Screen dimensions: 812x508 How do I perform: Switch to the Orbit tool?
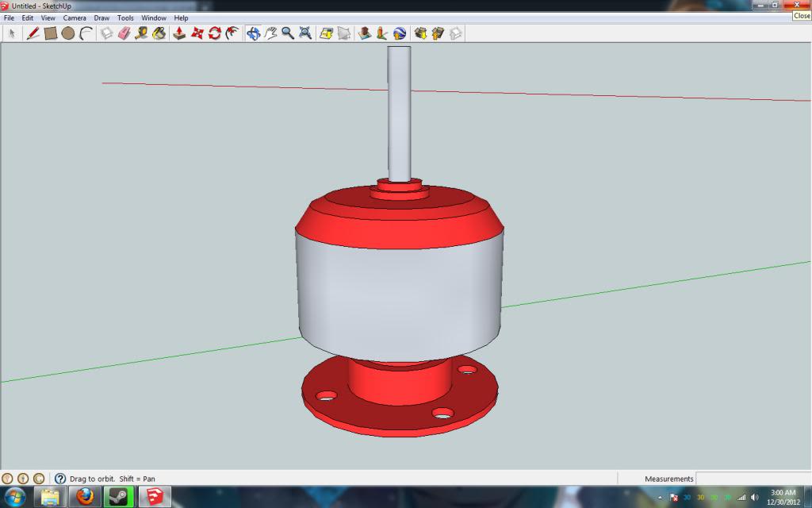coord(252,33)
